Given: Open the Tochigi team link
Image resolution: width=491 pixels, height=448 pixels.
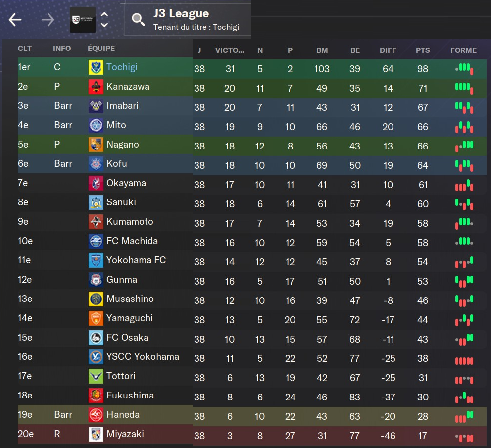Looking at the screenshot, I should (x=122, y=67).
